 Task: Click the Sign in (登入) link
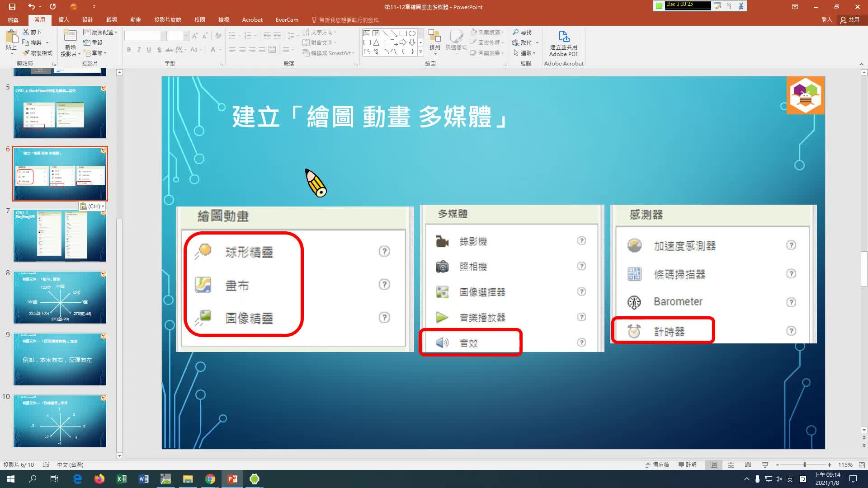coord(826,20)
